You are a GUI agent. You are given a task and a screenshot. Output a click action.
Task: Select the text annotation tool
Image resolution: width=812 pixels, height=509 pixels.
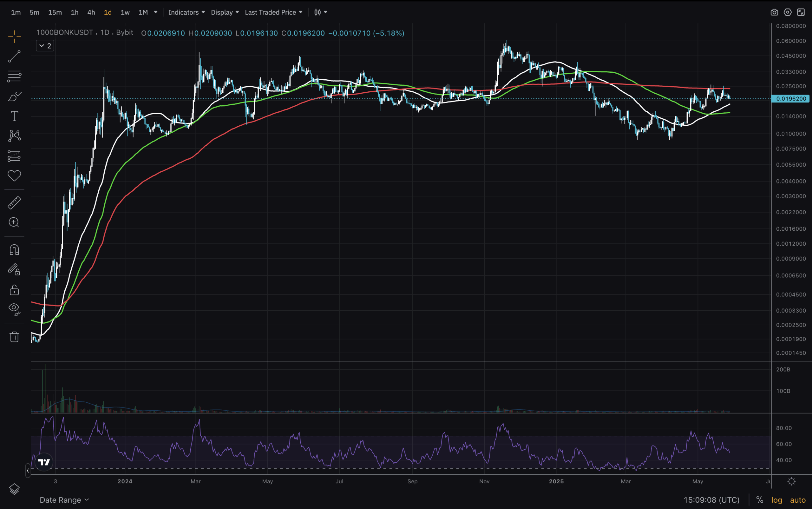pos(14,116)
